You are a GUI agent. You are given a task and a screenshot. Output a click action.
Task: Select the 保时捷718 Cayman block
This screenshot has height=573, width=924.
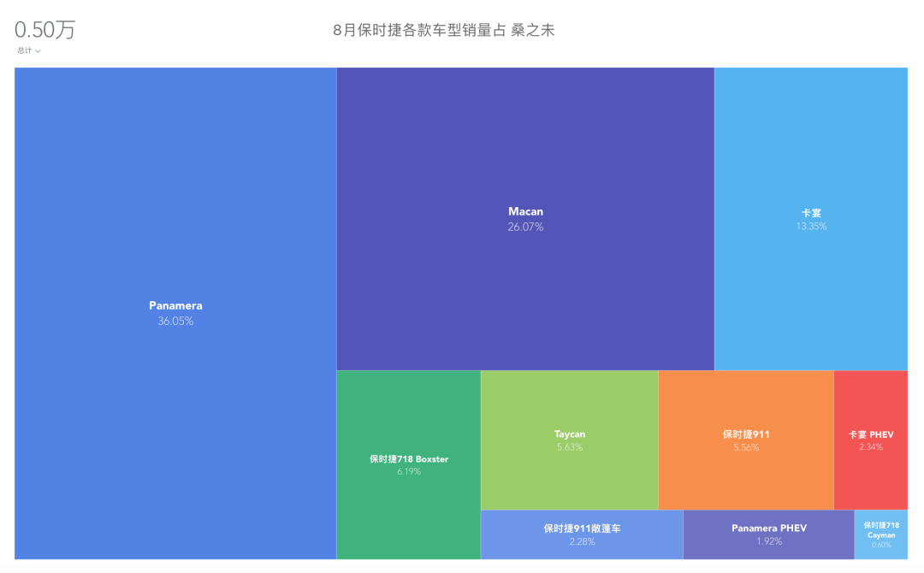tap(881, 535)
